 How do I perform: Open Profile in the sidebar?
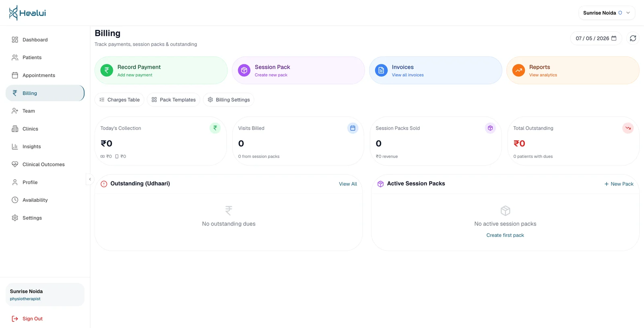(x=45, y=183)
